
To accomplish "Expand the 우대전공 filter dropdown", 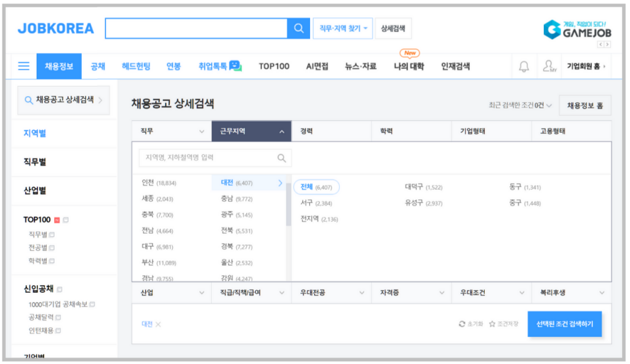I will 332,293.
